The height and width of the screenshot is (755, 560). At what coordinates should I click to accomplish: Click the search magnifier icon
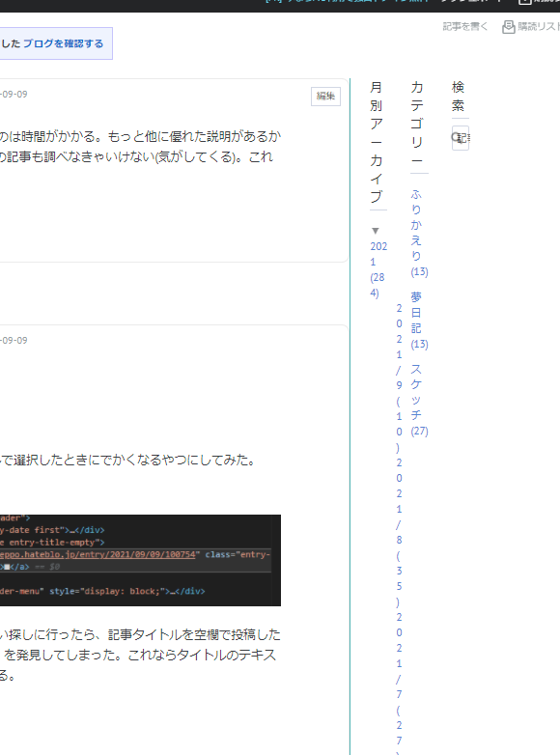[x=455, y=138]
